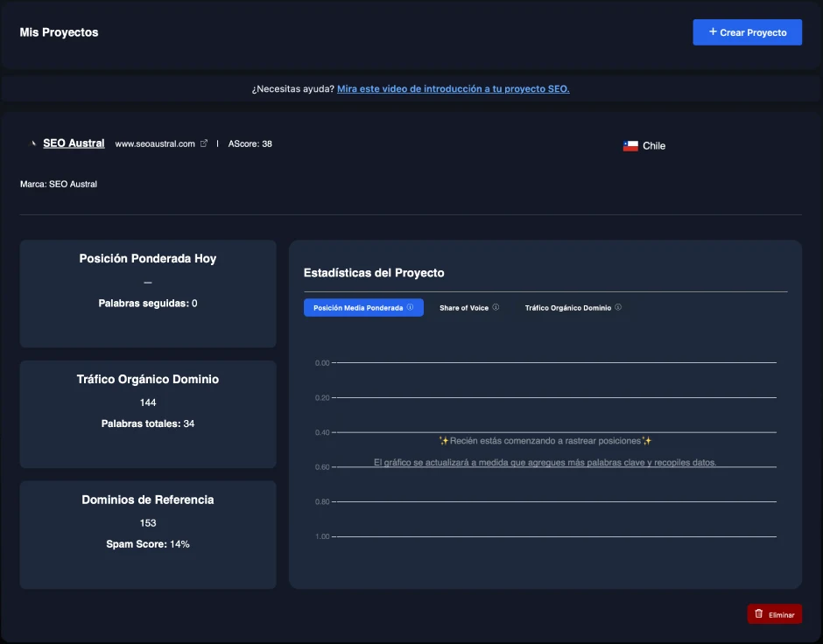Click the Chile country label
The height and width of the screenshot is (644, 823).
pos(654,146)
